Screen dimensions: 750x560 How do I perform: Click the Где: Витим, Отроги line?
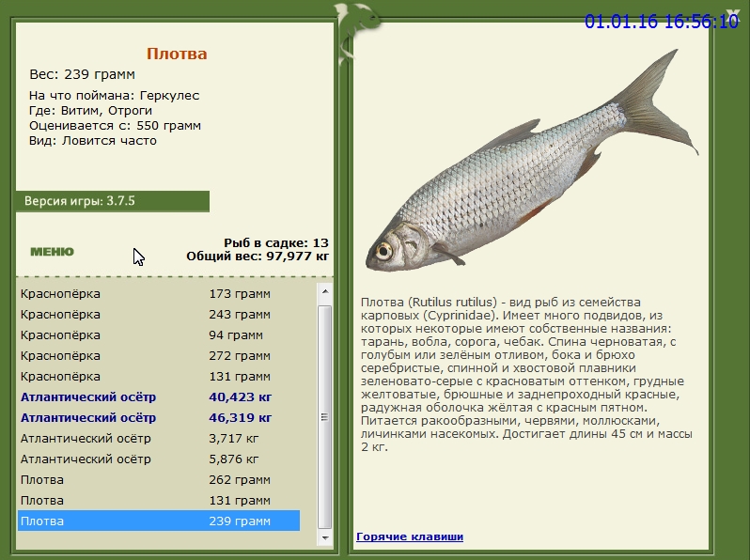point(90,111)
